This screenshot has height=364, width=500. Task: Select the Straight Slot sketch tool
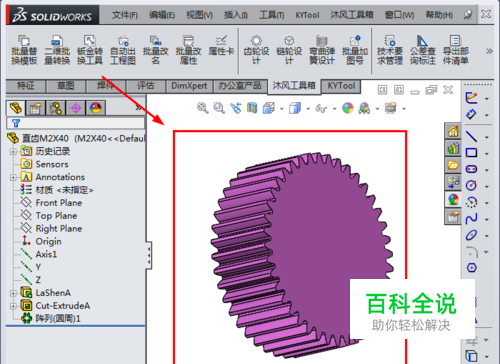471,169
